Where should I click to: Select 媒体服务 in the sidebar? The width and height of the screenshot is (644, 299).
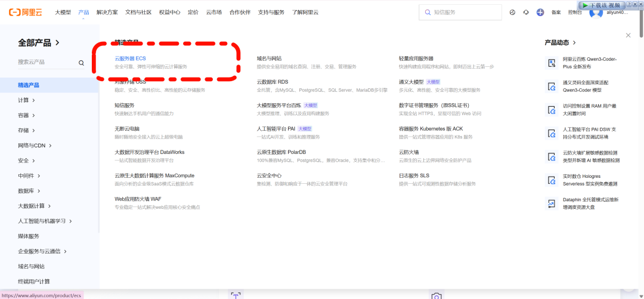pyautogui.click(x=29, y=236)
